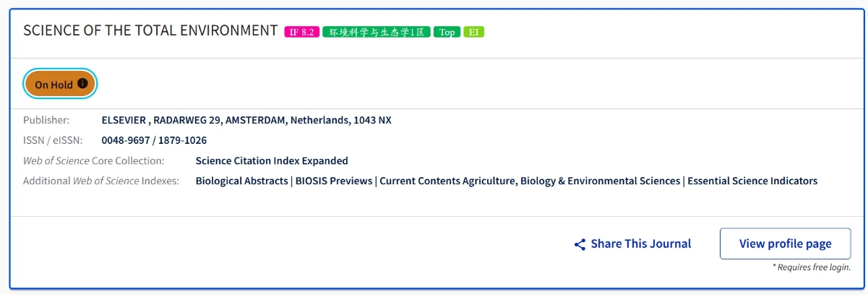Click Current Contents Agriculture, Biology & Environmental Sciences
868x297 pixels.
click(x=530, y=181)
